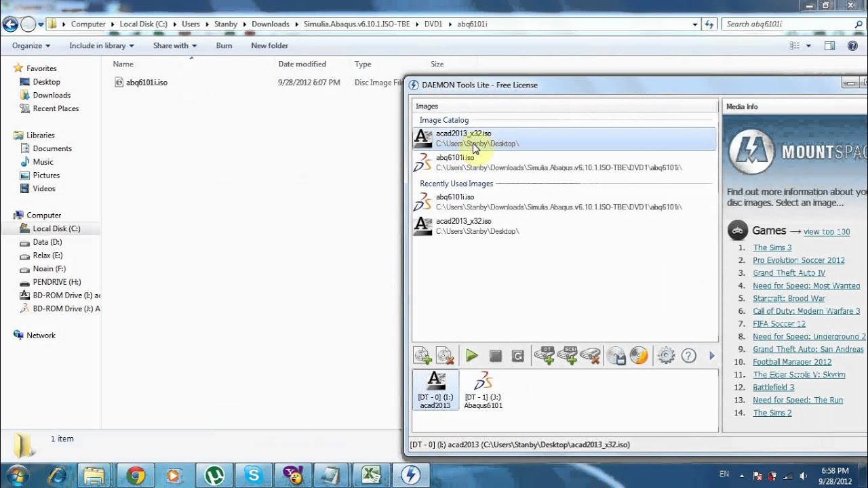Click the 'Search abq6101i' field
Image resolution: width=868 pixels, height=488 pixels.
pos(793,24)
